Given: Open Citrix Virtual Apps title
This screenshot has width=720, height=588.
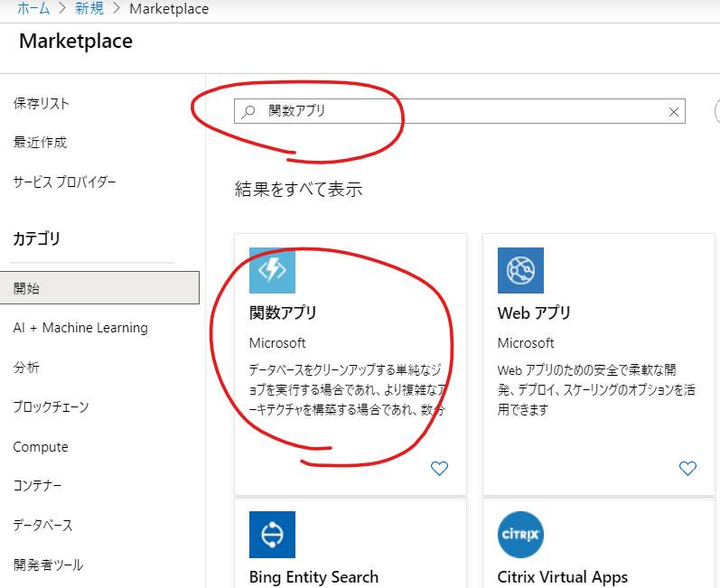Looking at the screenshot, I should click(563, 576).
